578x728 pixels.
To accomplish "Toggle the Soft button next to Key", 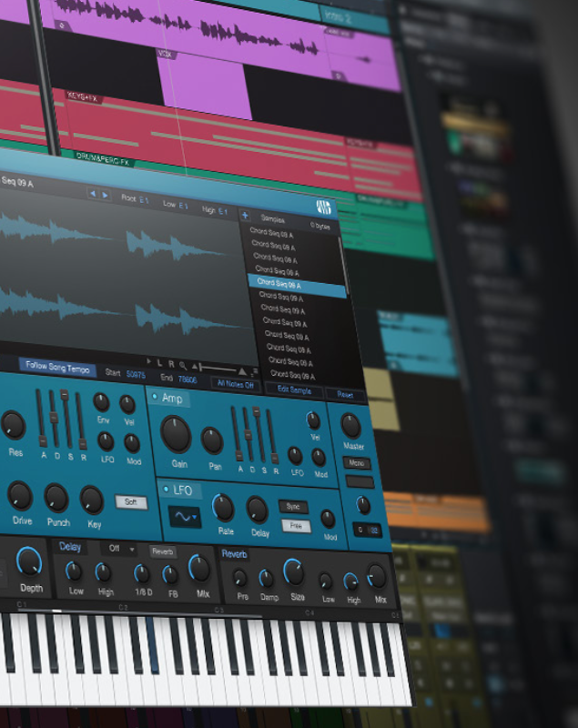I will [131, 502].
